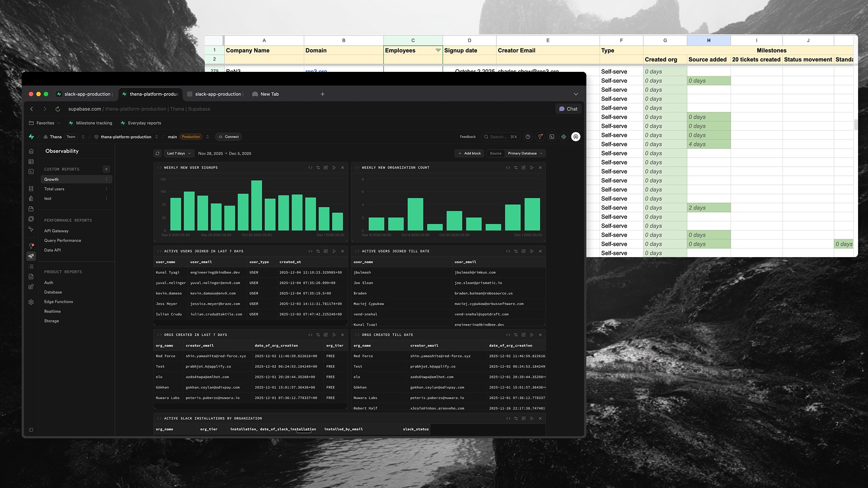Click the Search input field
868x488 pixels.
[x=497, y=137]
